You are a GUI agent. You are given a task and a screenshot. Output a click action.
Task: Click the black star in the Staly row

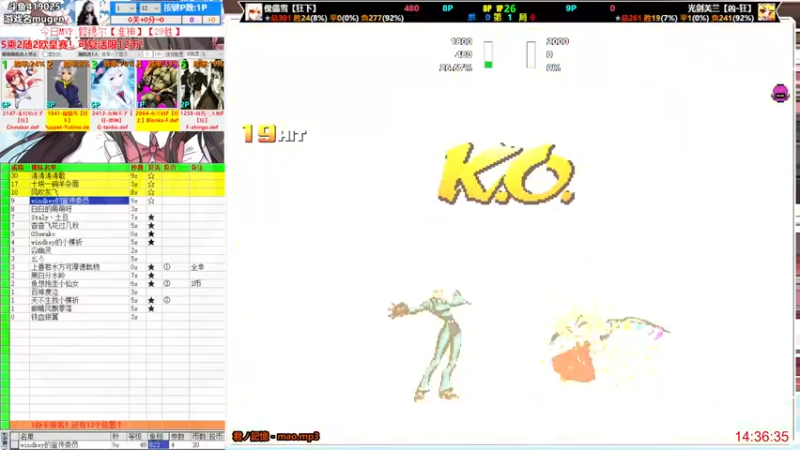pos(151,217)
